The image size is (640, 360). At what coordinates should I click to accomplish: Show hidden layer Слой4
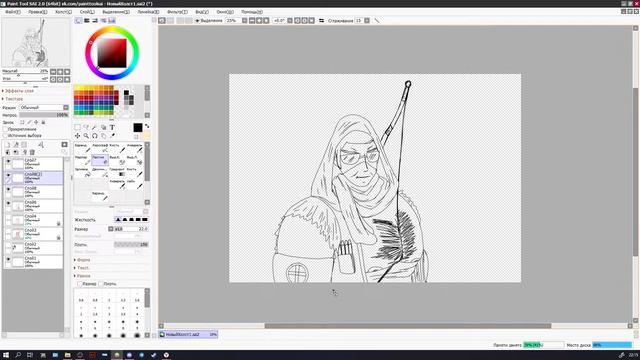pos(8,217)
